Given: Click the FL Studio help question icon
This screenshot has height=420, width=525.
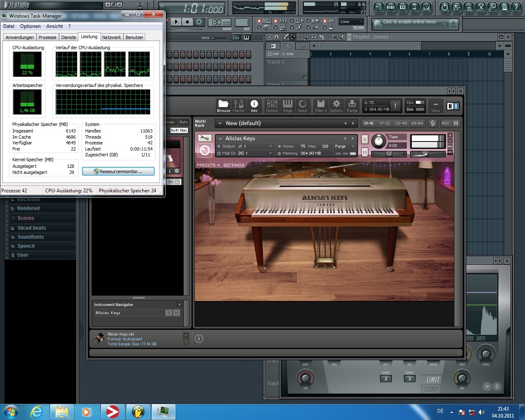Looking at the screenshot, I should 516,7.
